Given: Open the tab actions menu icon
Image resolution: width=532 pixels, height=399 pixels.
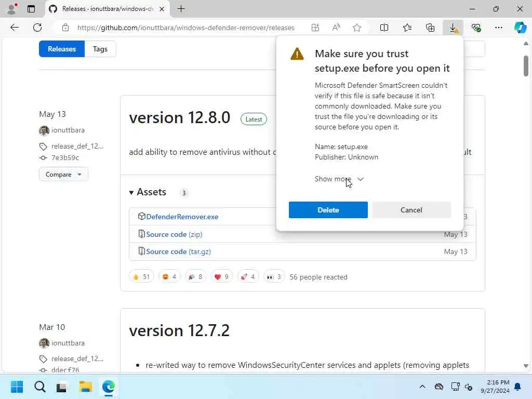Looking at the screenshot, I should click(x=31, y=9).
